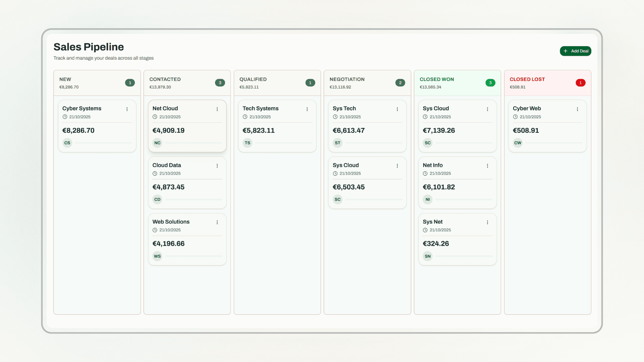Click the red count badge on Closed Lost
Screen dimensions: 644x362
pos(581,83)
